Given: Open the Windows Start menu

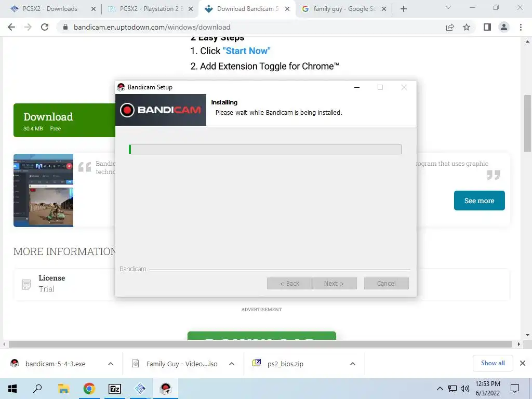Looking at the screenshot, I should (x=12, y=389).
